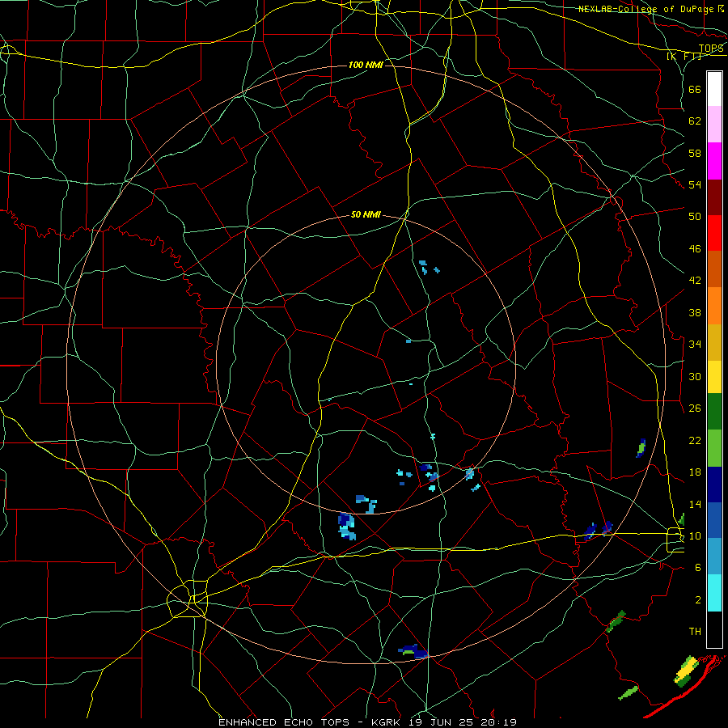This screenshot has width=728, height=728.
Task: Click the 66 label on the legend
Action: (x=695, y=89)
